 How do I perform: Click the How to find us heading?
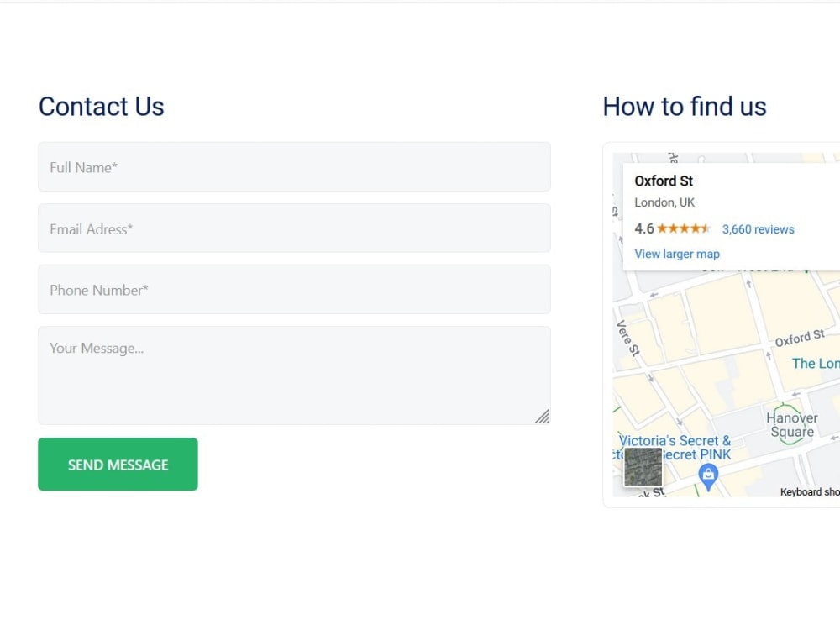pos(684,106)
